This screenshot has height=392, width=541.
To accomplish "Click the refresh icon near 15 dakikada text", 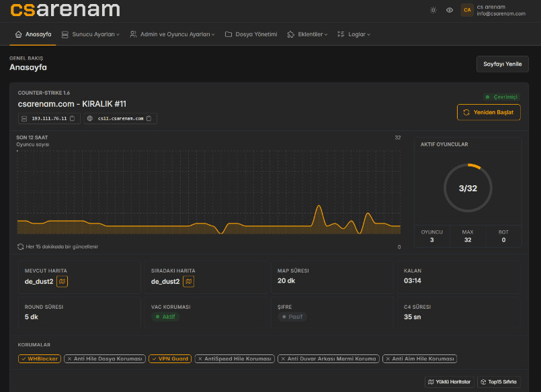I will point(20,246).
